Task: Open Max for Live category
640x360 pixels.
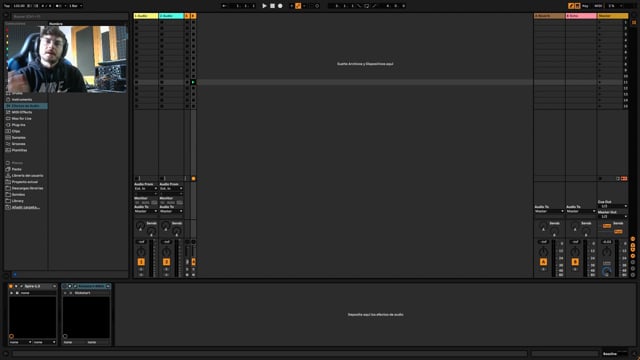Action: pos(21,118)
